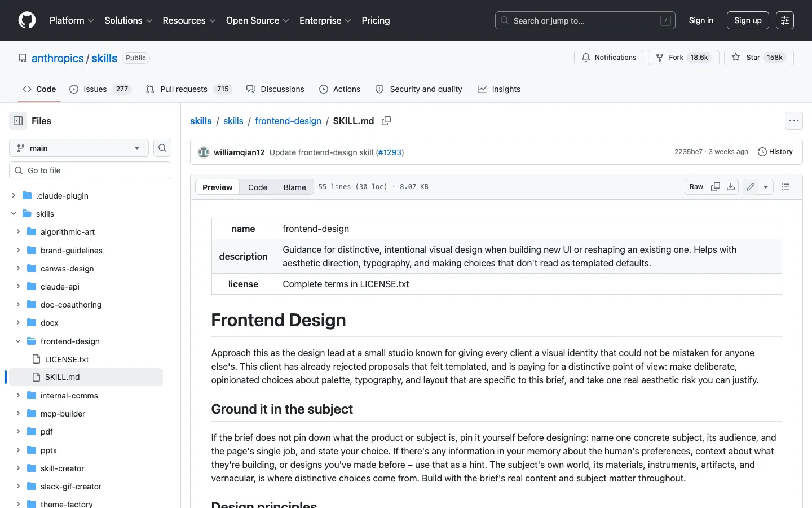
Task: Open the skill-creator folder
Action: (62, 468)
